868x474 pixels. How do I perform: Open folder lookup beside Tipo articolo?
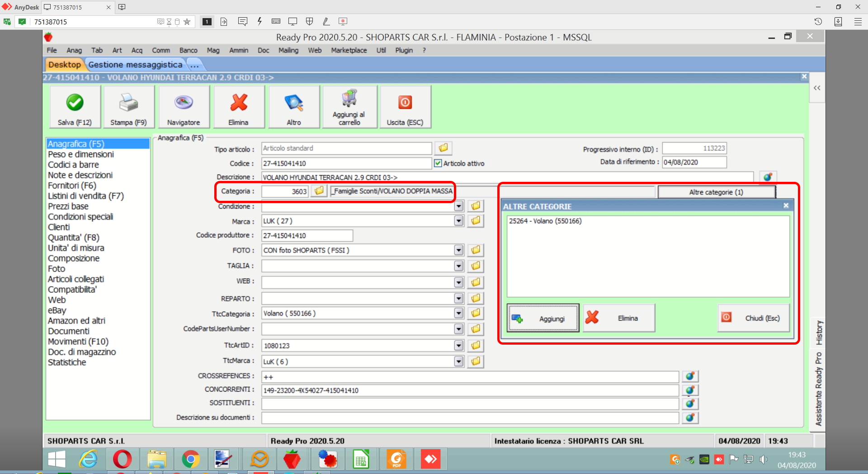coord(443,148)
